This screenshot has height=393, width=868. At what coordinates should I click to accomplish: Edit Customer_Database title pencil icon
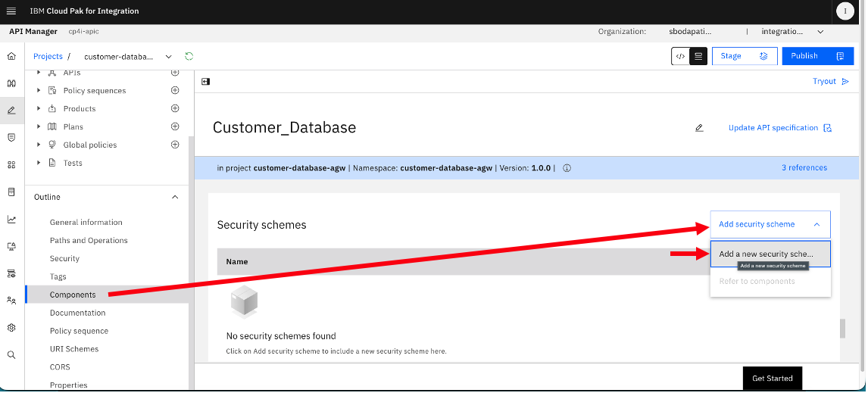point(699,128)
